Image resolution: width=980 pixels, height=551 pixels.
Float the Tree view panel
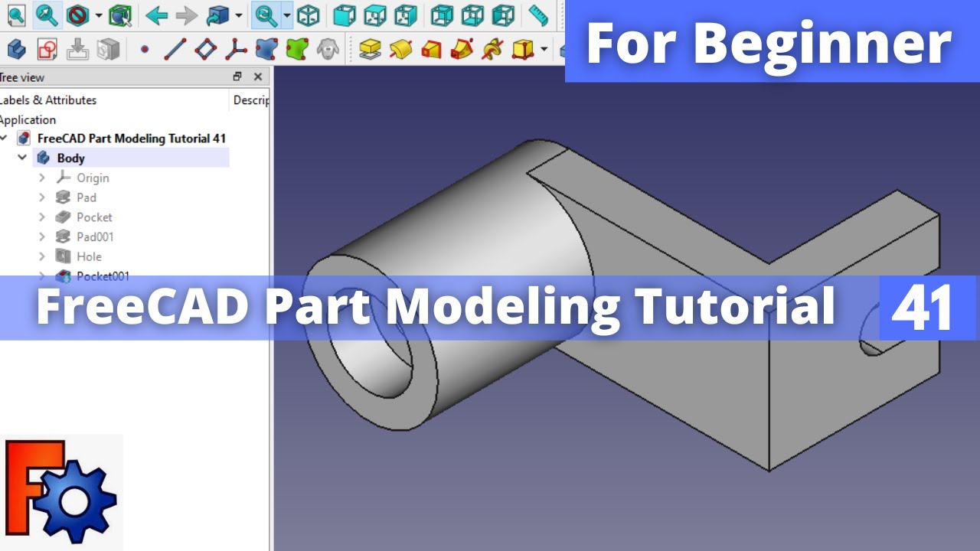pyautogui.click(x=238, y=77)
